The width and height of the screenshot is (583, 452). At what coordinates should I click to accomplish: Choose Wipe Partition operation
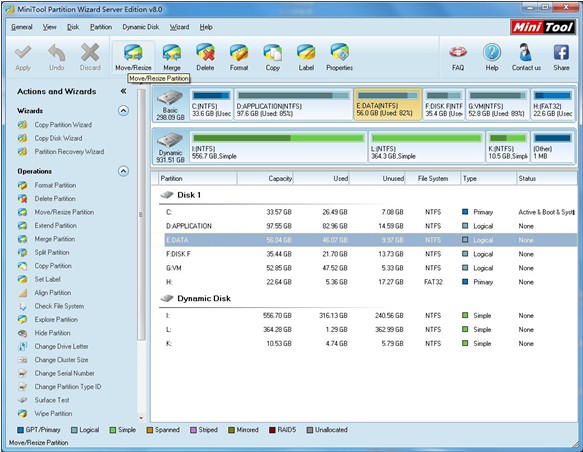[53, 413]
